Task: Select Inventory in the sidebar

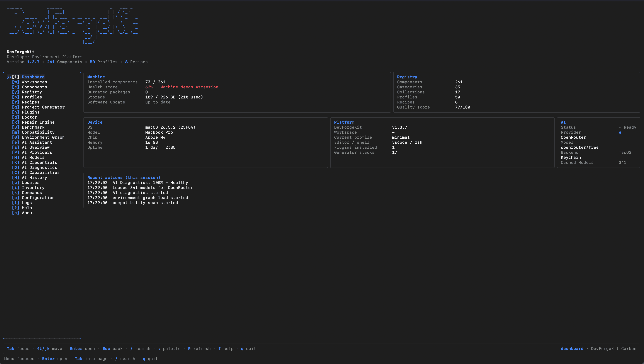Action: point(28,188)
